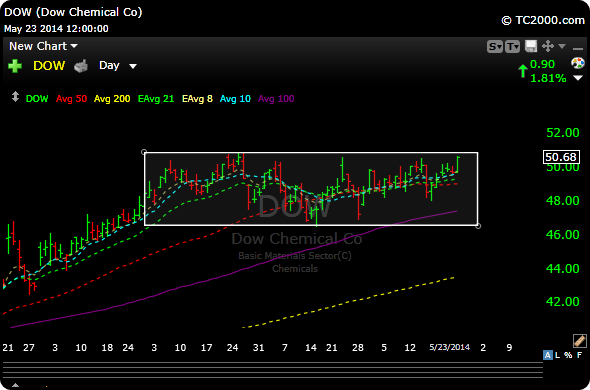
Task: Click the 0.90 net change value
Action: click(x=542, y=64)
